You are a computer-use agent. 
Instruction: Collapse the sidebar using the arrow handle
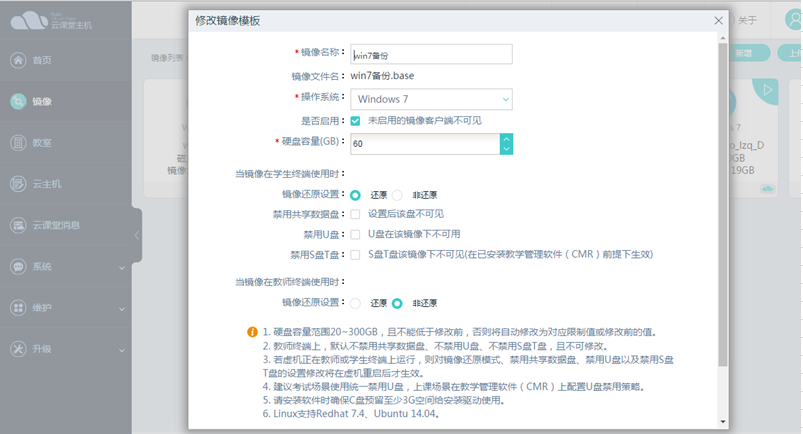(x=136, y=236)
